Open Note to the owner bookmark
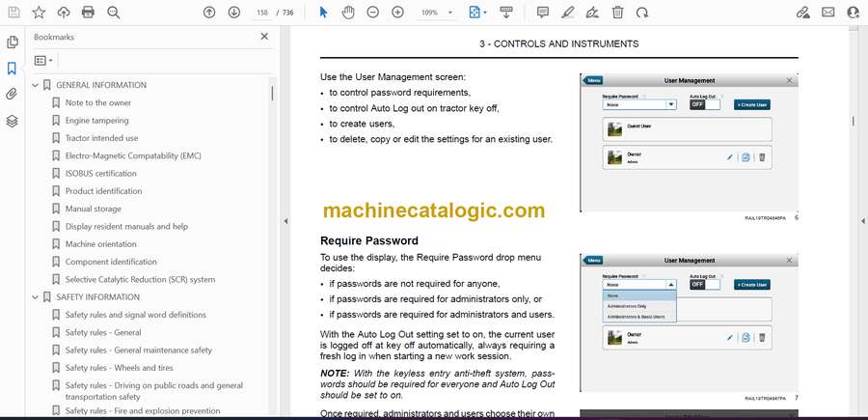 [x=98, y=103]
